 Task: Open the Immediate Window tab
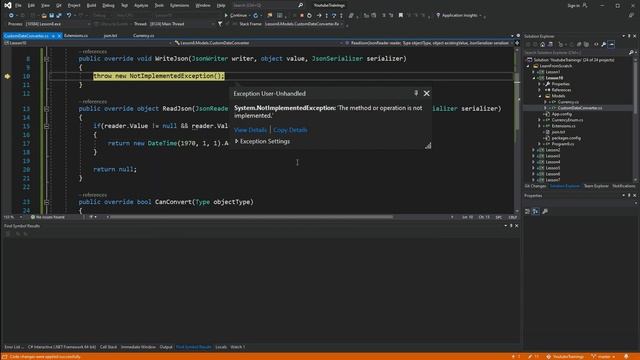coord(138,347)
